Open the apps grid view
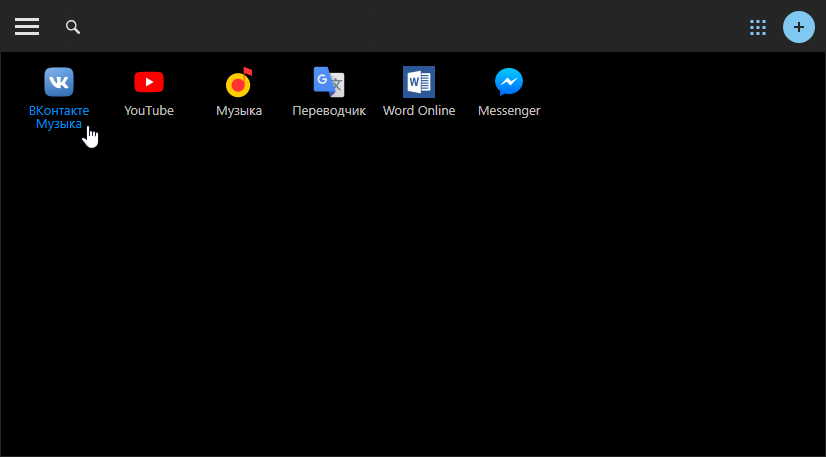The image size is (826, 457). click(x=758, y=27)
